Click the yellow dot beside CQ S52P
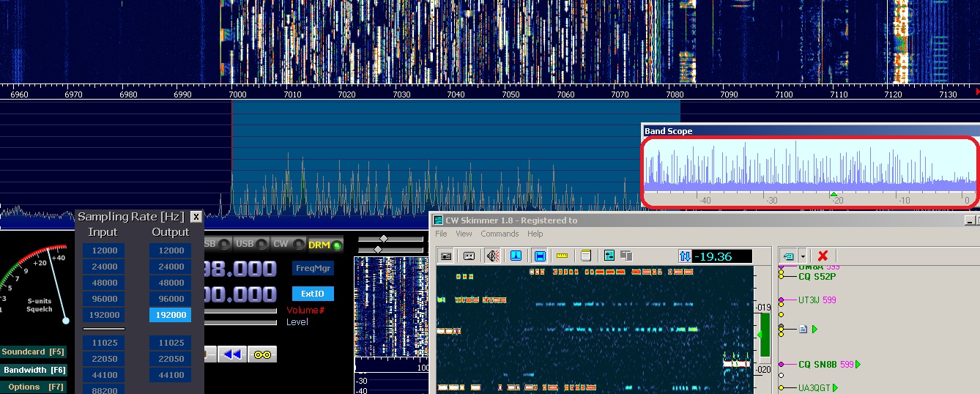The width and height of the screenshot is (980, 394). point(782,276)
